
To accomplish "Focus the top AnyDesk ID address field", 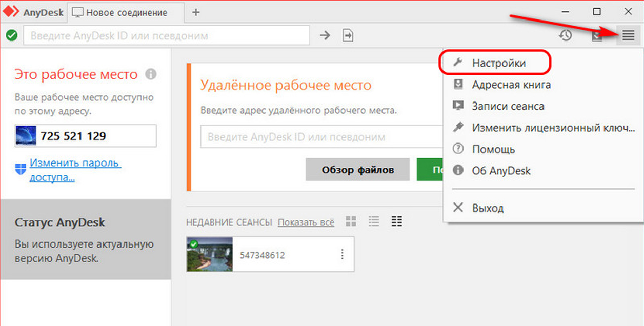I will (x=167, y=36).
